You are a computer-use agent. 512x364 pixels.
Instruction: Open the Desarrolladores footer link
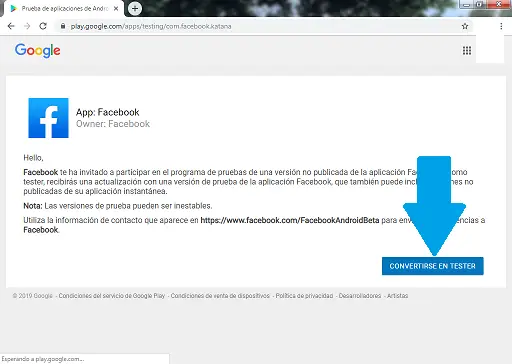point(360,296)
